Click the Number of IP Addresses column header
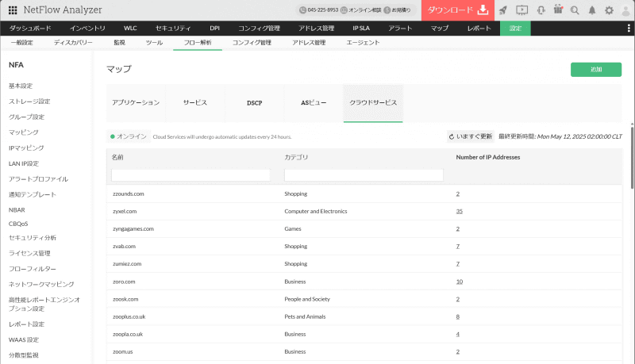Viewport: 635px width, 364px height. [x=488, y=157]
